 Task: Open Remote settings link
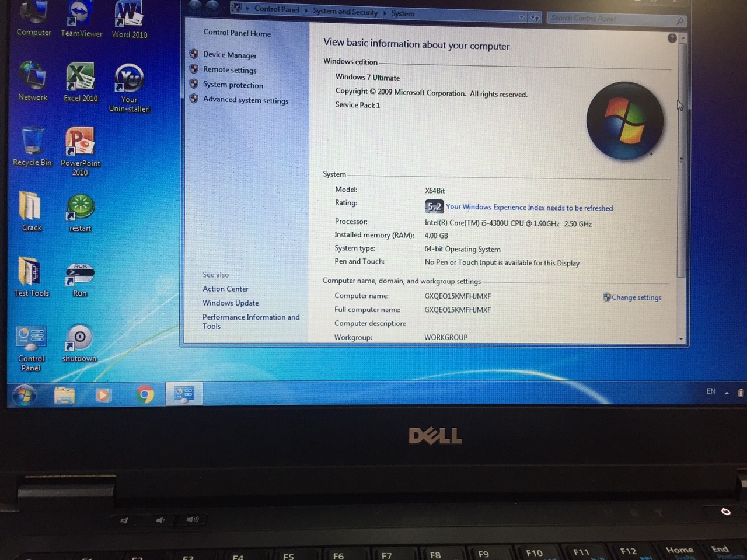click(229, 70)
